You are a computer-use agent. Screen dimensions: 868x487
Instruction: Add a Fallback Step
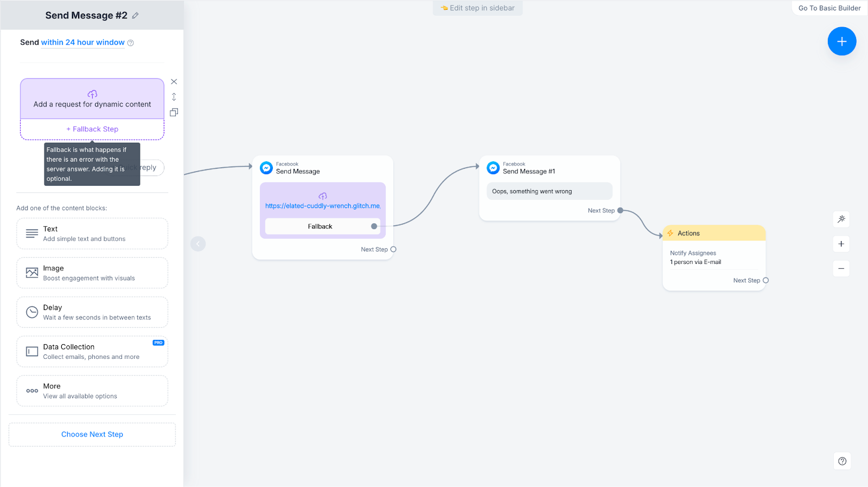click(x=92, y=129)
